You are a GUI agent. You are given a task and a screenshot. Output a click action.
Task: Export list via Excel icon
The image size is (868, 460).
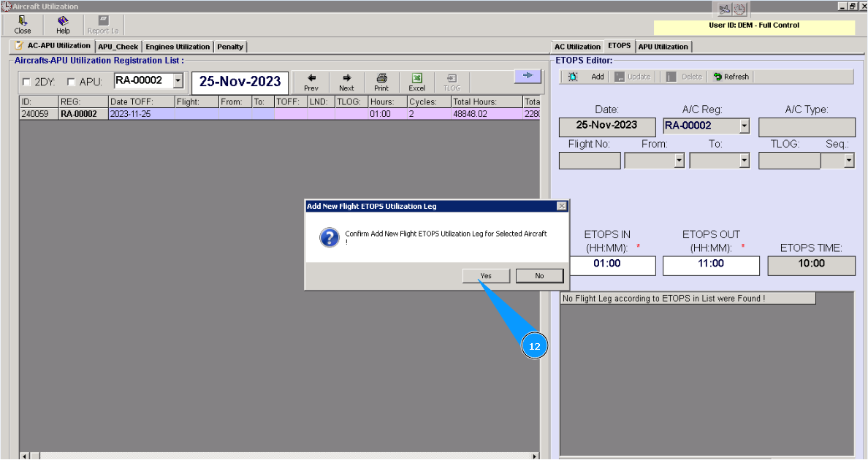coord(417,82)
